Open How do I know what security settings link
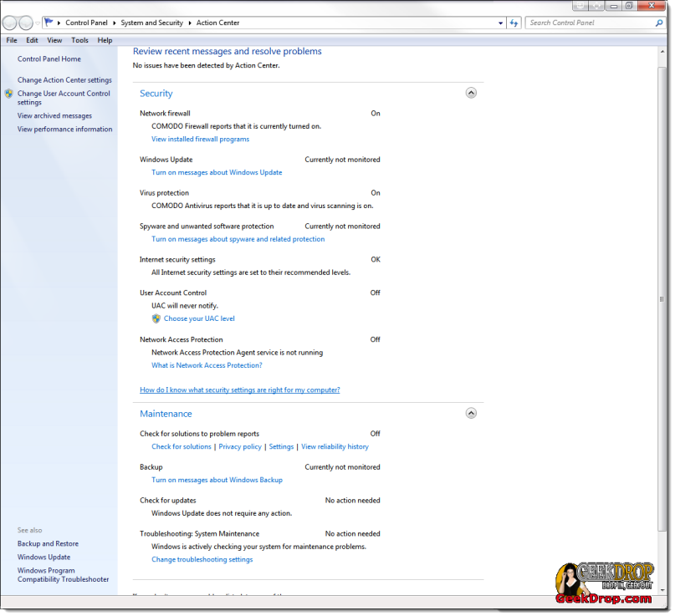The width and height of the screenshot is (675, 616). [x=240, y=389]
